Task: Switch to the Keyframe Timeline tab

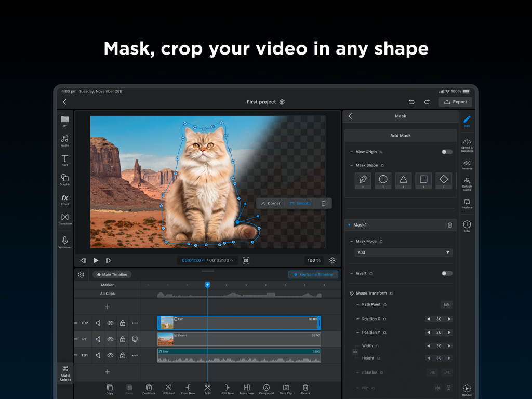Action: (x=313, y=274)
